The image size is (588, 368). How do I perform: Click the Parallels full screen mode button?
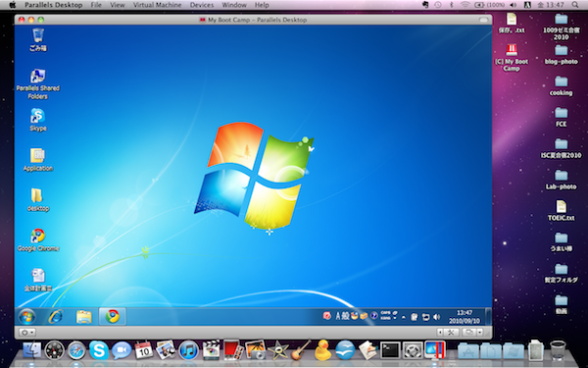tap(452, 333)
